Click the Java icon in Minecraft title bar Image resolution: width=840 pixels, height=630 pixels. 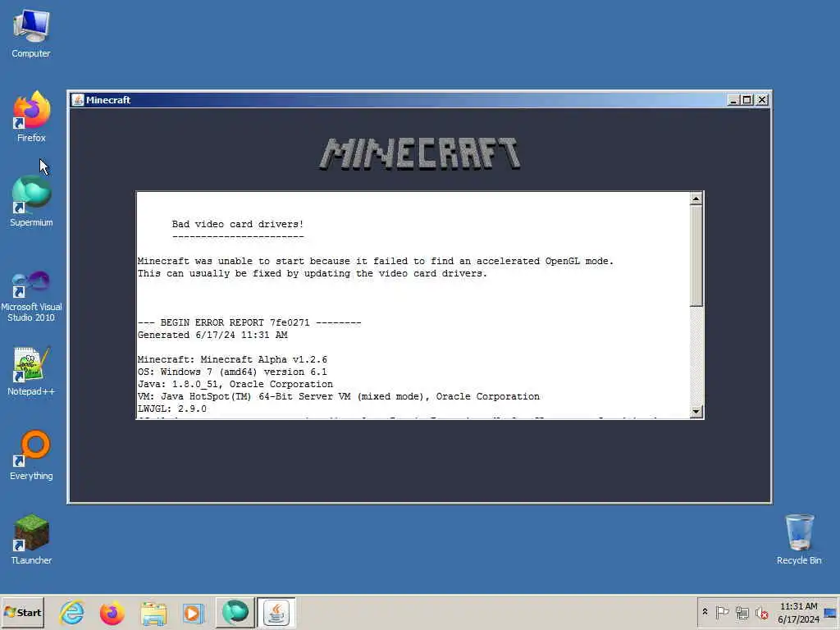[78, 99]
